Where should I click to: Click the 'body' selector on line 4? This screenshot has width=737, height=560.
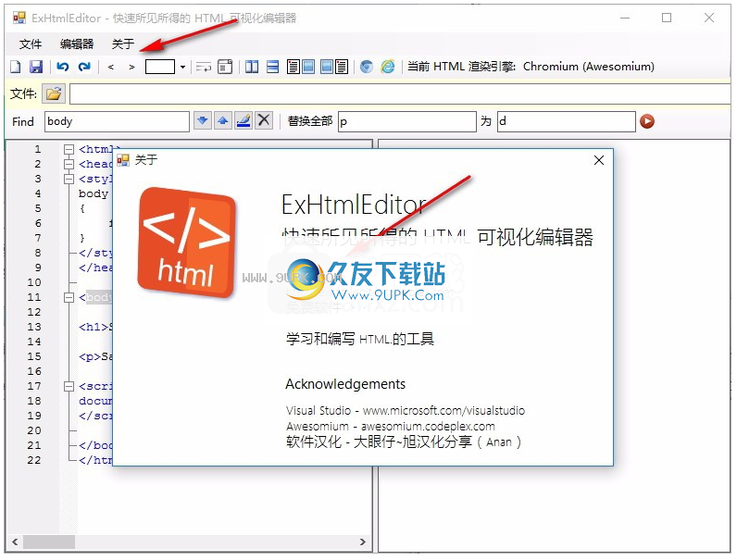pos(94,193)
